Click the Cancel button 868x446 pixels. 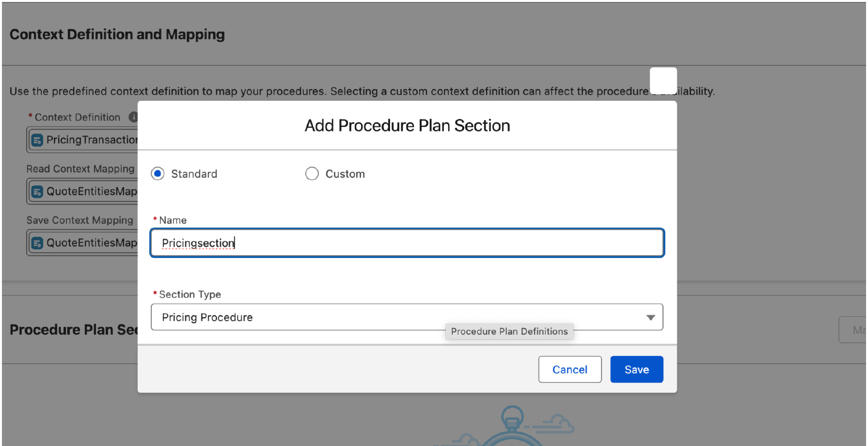[x=570, y=369]
